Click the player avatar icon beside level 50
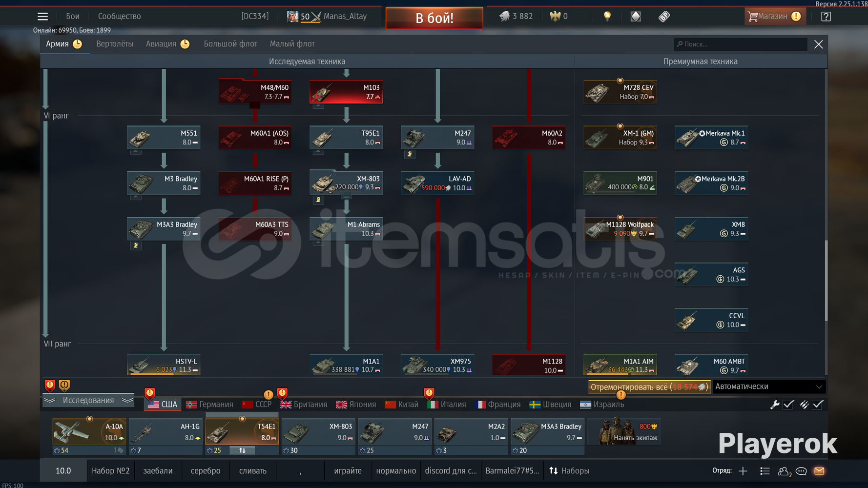Image resolution: width=868 pixels, height=488 pixels. [292, 16]
